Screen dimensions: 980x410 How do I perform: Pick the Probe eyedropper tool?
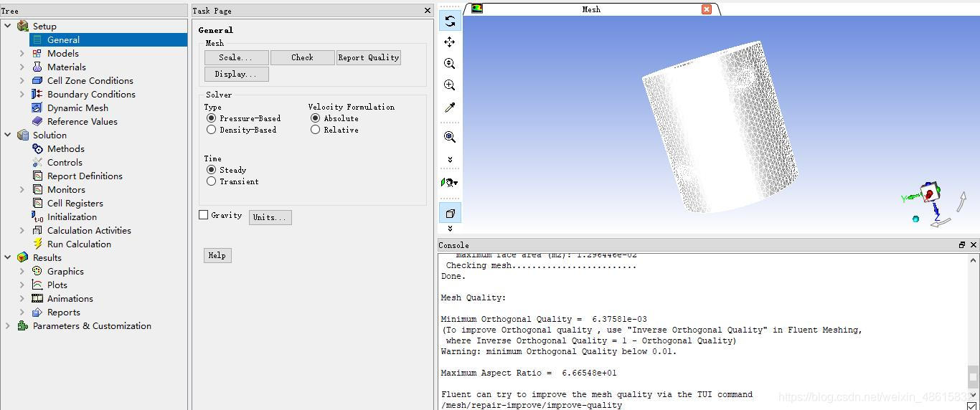tap(450, 108)
